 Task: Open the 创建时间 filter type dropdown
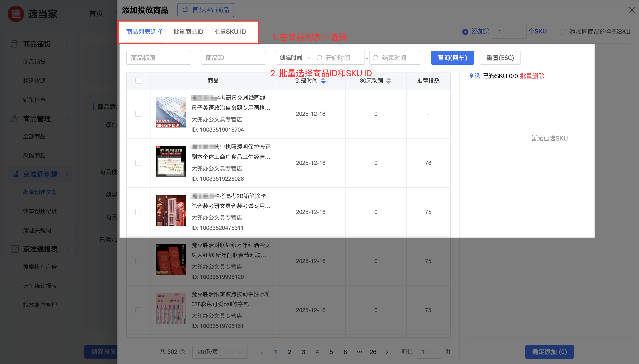pos(294,58)
